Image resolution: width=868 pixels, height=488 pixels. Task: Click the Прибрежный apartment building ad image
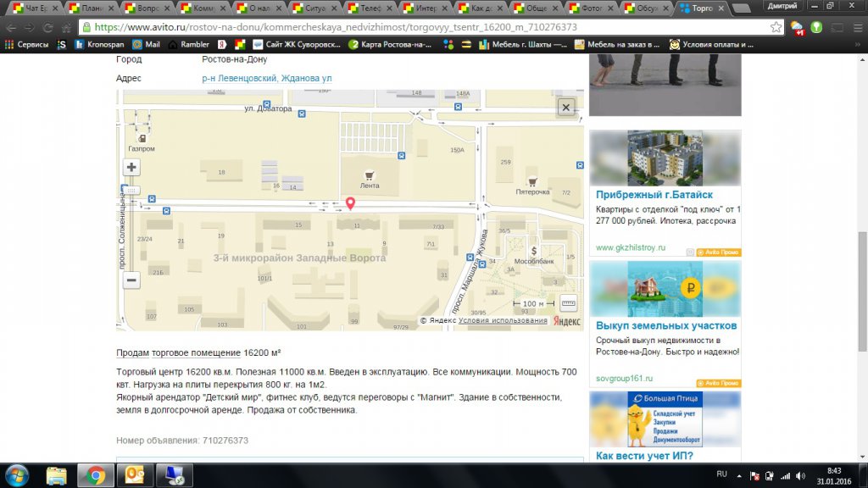coord(665,158)
